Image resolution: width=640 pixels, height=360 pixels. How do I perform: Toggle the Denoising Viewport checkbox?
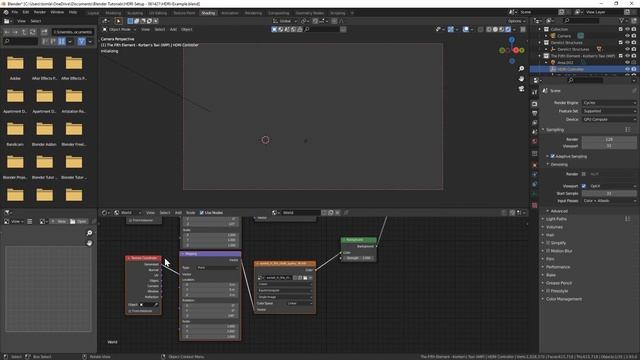[584, 186]
